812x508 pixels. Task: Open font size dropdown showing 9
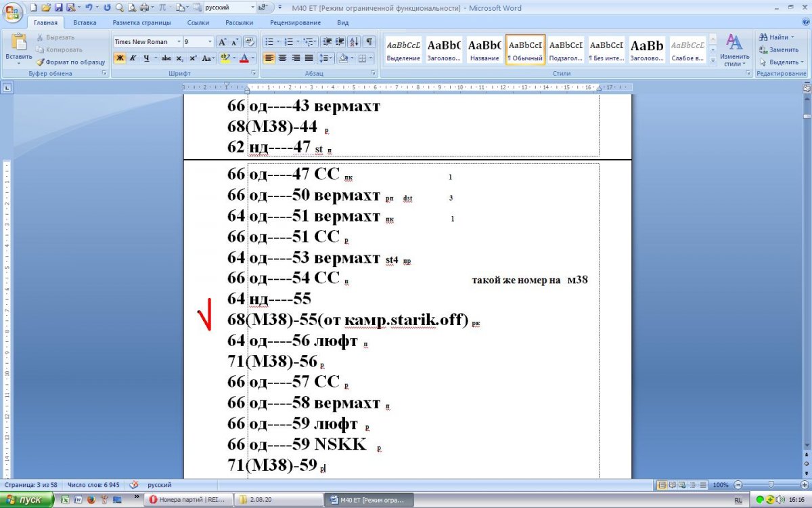(x=210, y=41)
